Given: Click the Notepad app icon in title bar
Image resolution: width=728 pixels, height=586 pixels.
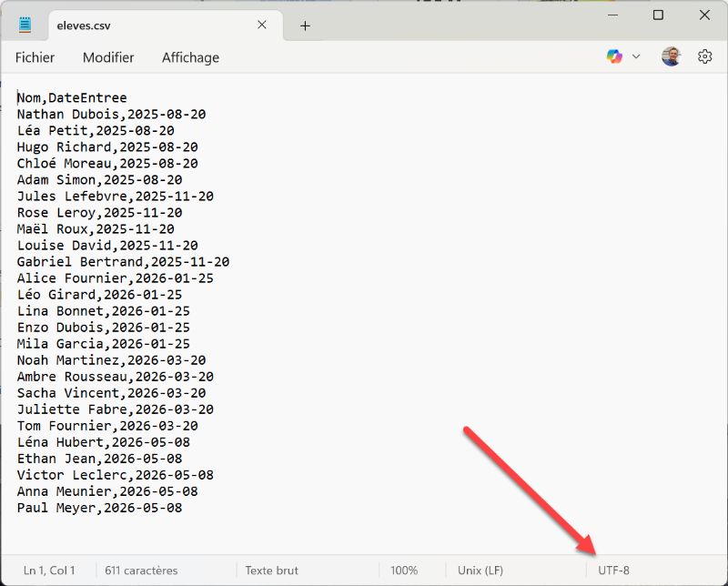Looking at the screenshot, I should click(25, 25).
